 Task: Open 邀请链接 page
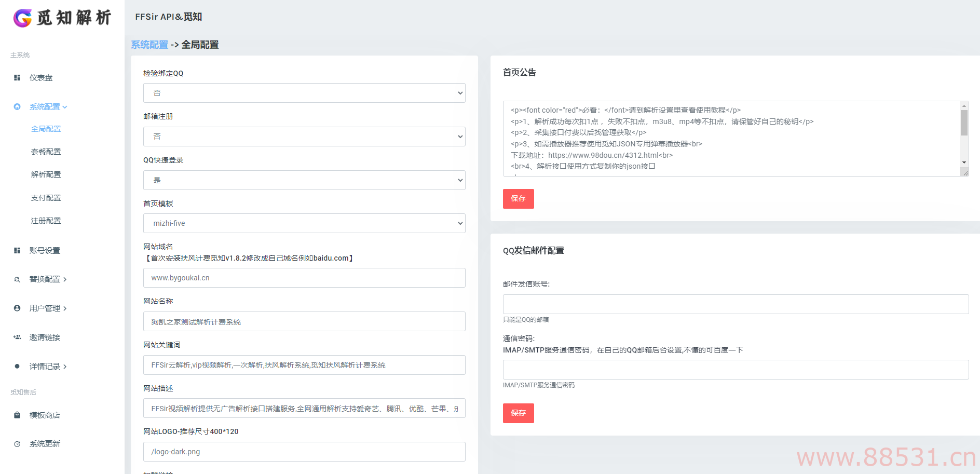click(x=45, y=337)
